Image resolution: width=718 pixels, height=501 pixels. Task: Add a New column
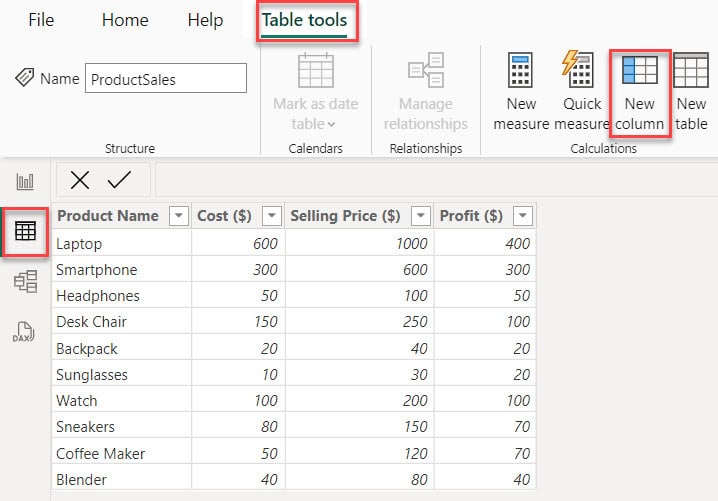tap(640, 93)
